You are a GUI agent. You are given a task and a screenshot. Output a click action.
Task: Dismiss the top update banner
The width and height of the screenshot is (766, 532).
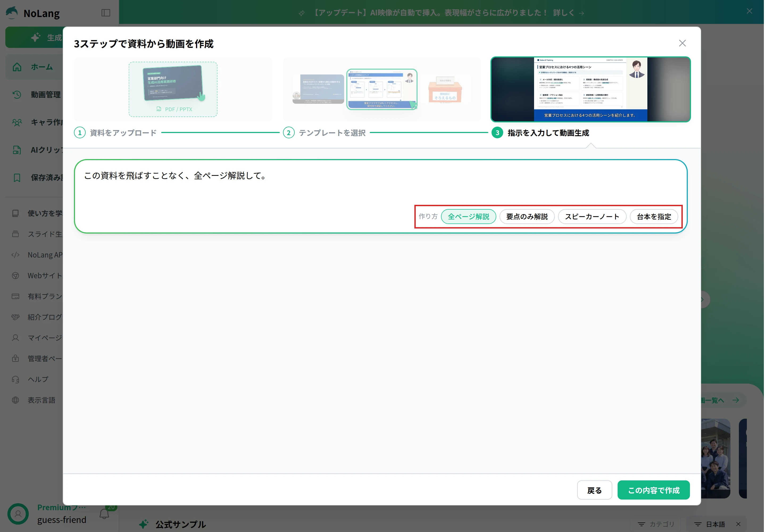point(749,11)
